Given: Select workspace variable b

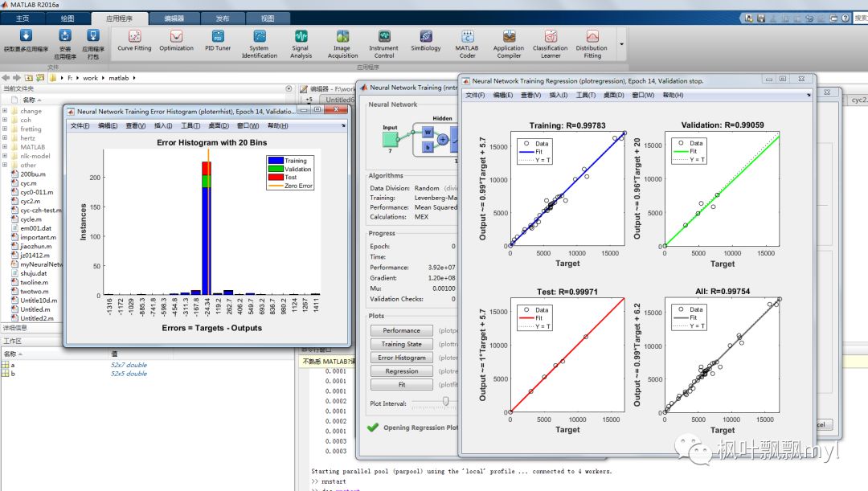Looking at the screenshot, I should click(12, 374).
